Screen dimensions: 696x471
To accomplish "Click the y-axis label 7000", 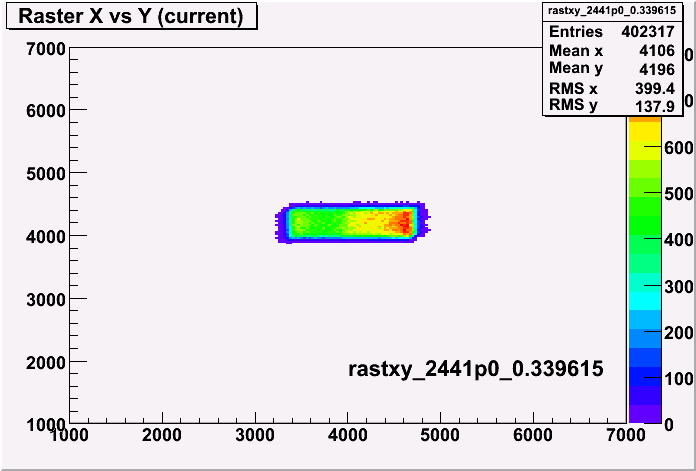I will point(46,49).
